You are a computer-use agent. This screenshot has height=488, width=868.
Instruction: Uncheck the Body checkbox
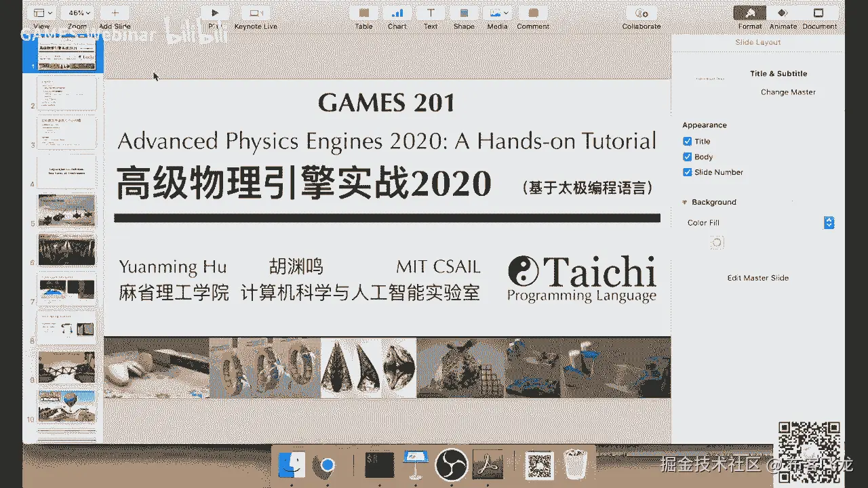pos(688,157)
